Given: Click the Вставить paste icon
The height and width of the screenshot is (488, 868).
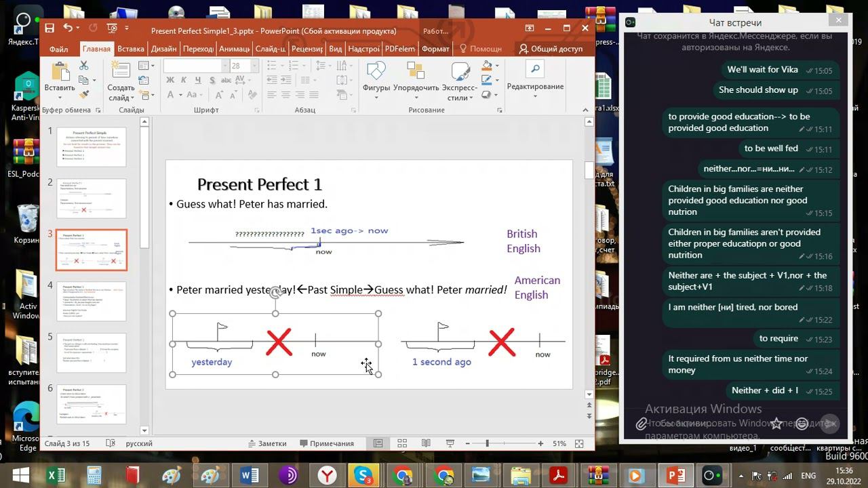Looking at the screenshot, I should pyautogui.click(x=60, y=73).
